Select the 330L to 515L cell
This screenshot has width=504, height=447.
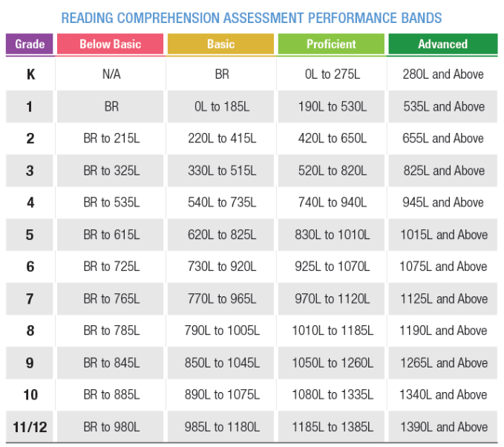coord(220,171)
